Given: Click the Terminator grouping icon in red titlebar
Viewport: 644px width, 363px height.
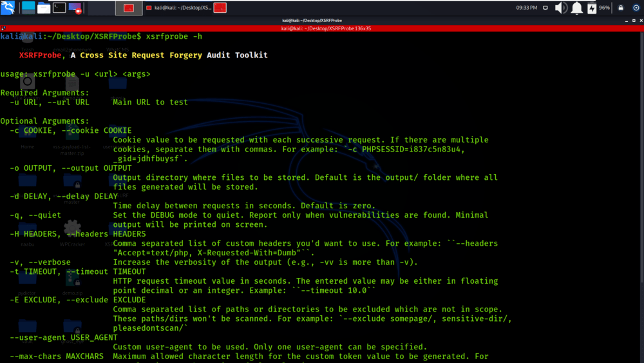Looking at the screenshot, I should tap(3, 28).
